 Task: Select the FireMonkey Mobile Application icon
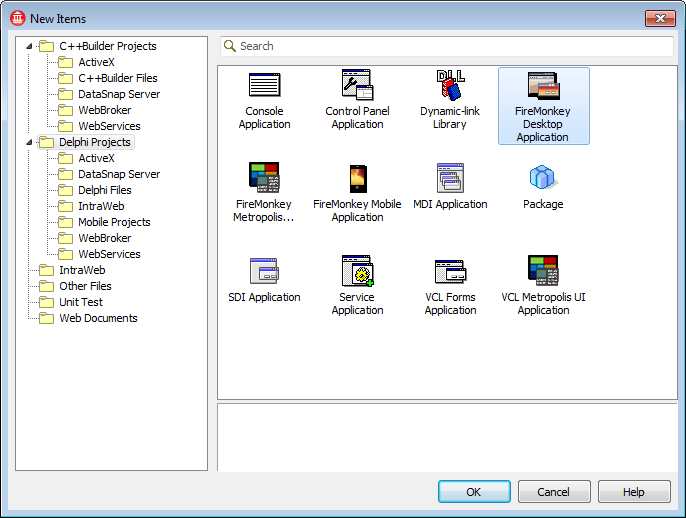coord(357,179)
